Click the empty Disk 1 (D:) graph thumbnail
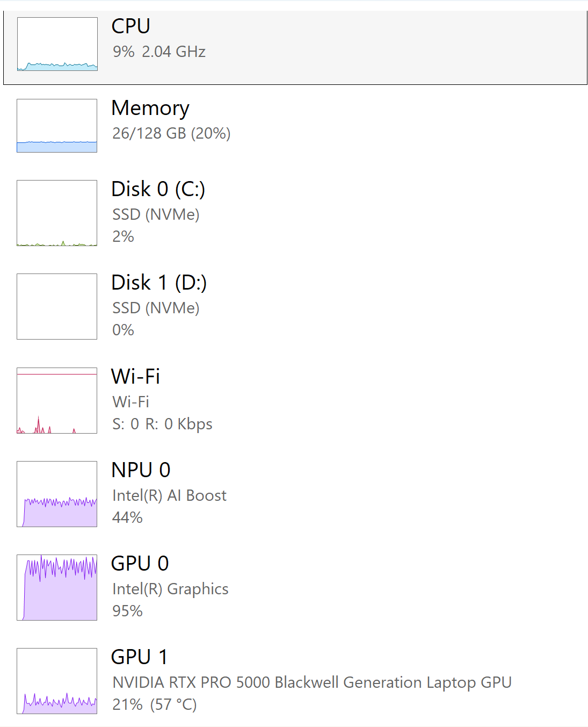 click(57, 307)
